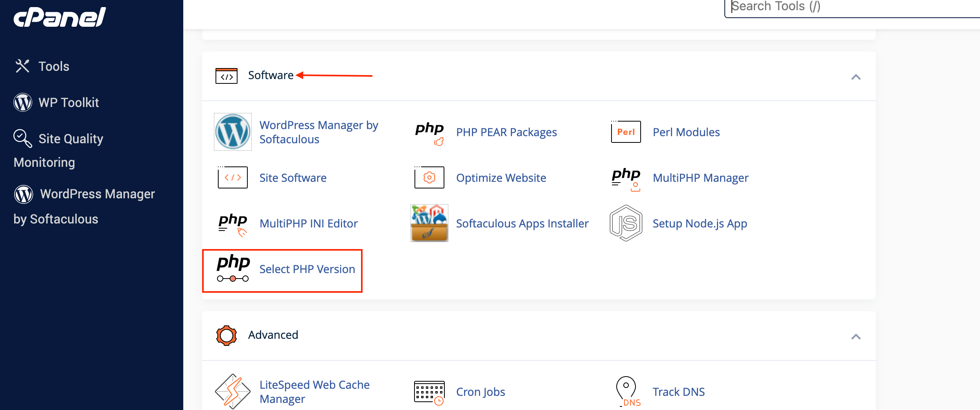This screenshot has height=410, width=980.
Task: Collapse the Software section chevron
Action: pos(856,77)
